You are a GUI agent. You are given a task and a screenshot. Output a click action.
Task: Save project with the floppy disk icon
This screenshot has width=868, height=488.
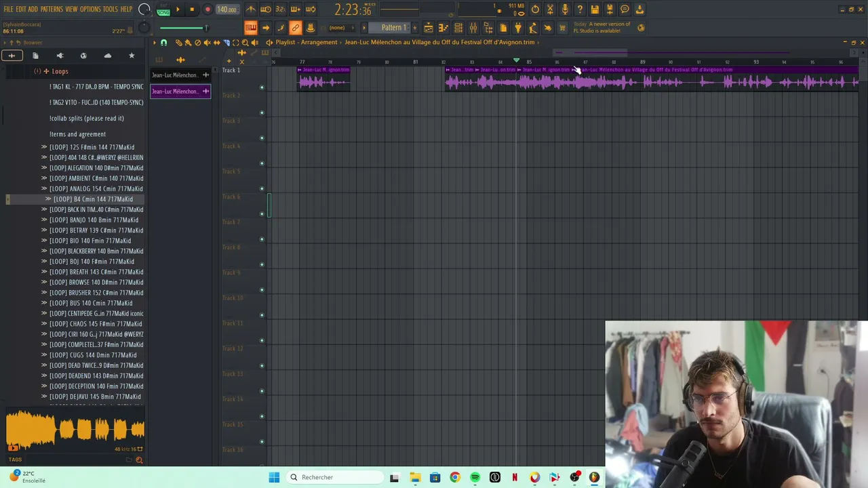coord(595,9)
